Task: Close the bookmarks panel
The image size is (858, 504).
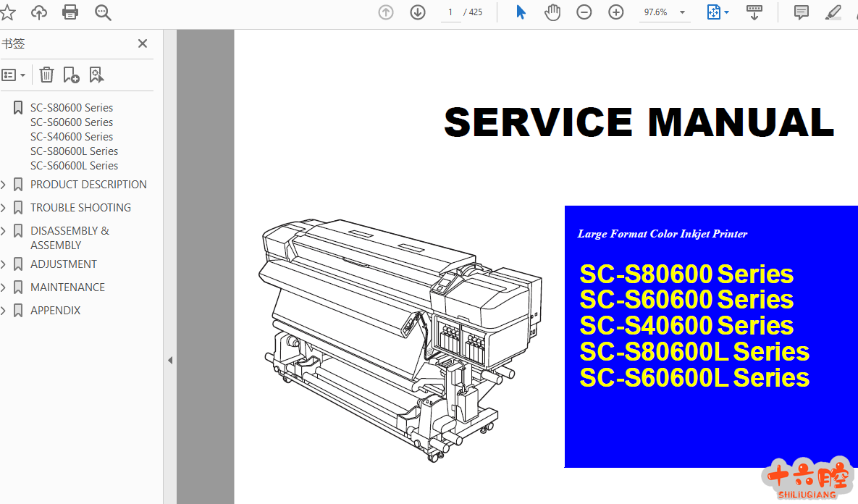Action: coord(143,43)
